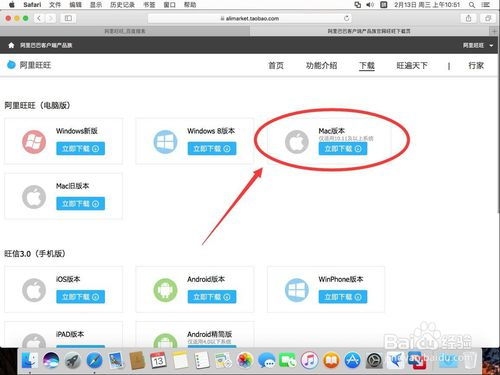Open Photos from the Dock
500x375 pixels.
tap(245, 360)
